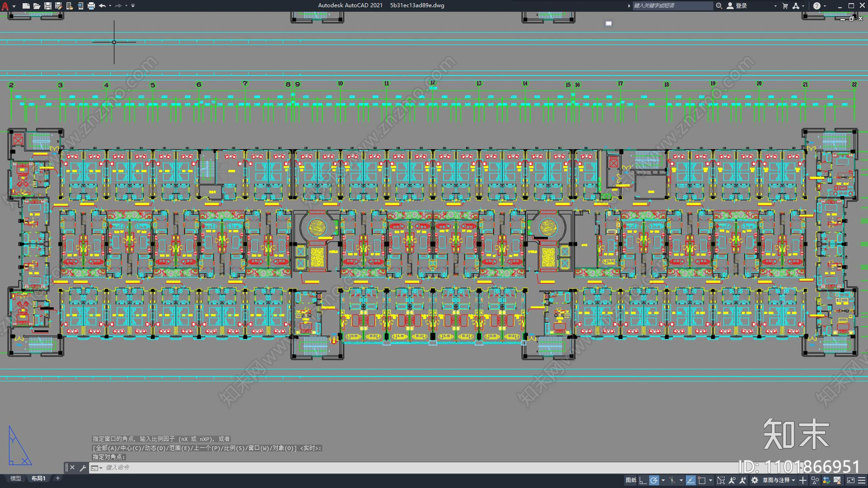
Task: Toggle the 图纸 paper space button
Action: click(x=631, y=480)
